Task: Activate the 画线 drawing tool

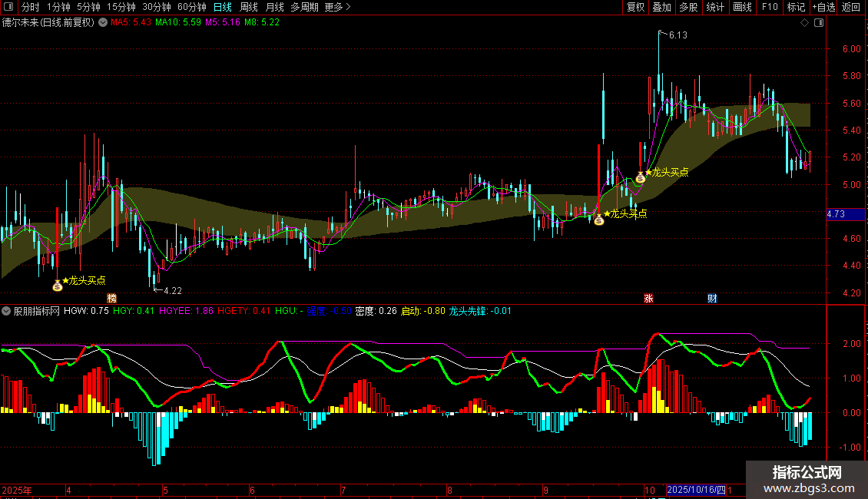Action: 742,7
